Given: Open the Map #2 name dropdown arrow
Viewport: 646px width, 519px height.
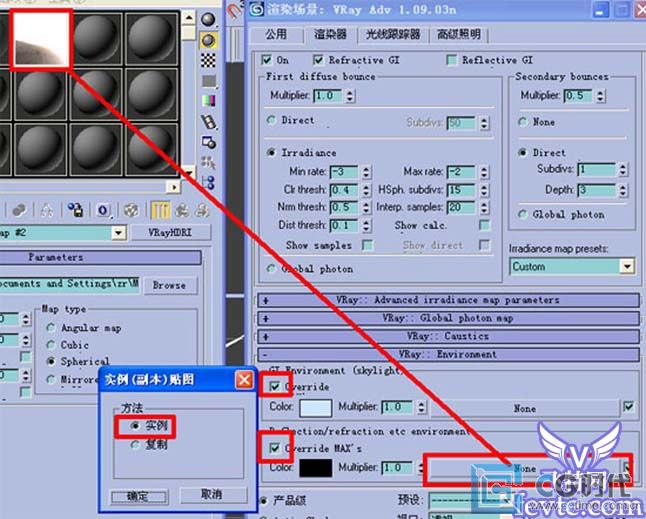Looking at the screenshot, I should coord(118,233).
